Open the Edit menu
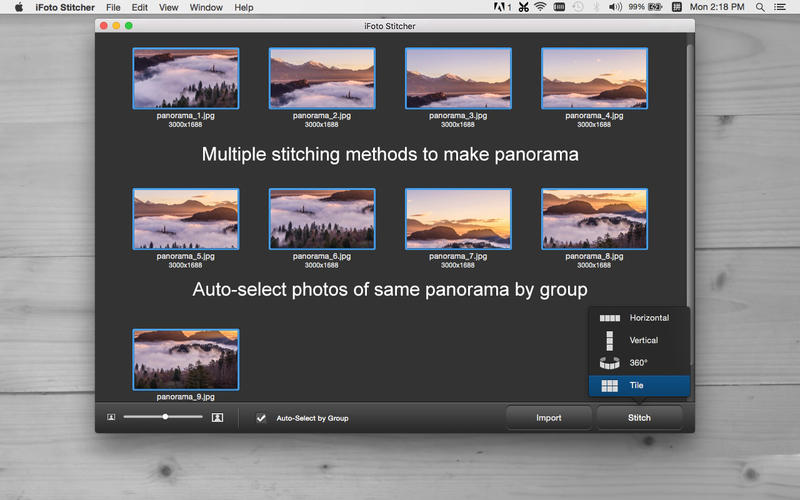 pos(140,7)
